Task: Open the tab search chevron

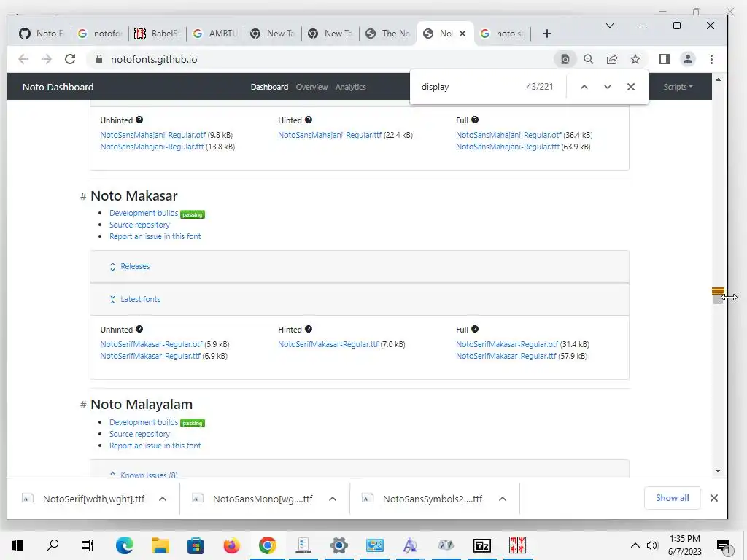Action: click(x=609, y=26)
